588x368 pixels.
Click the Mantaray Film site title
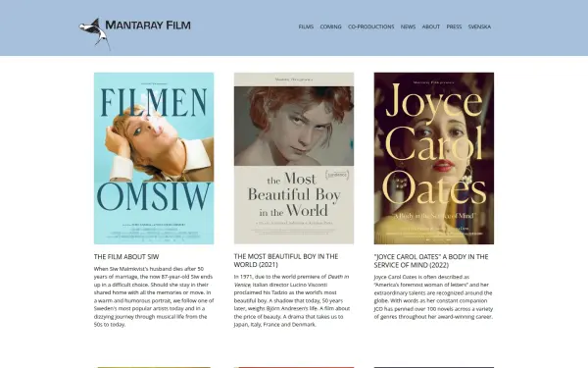click(148, 26)
